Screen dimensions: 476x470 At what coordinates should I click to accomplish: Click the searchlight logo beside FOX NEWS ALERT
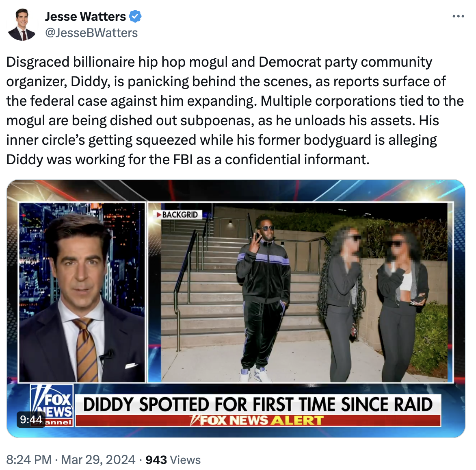point(195,420)
